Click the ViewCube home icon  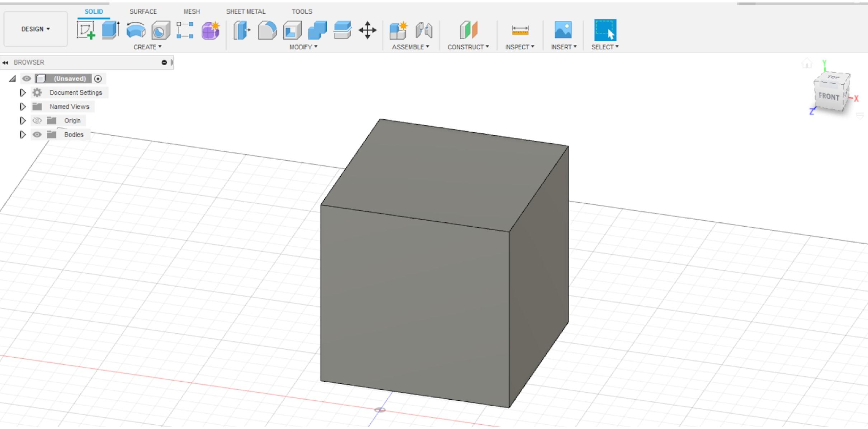(x=807, y=63)
